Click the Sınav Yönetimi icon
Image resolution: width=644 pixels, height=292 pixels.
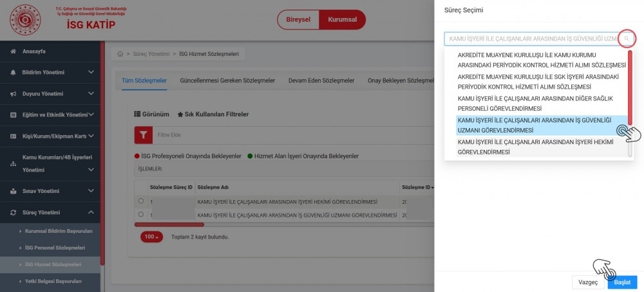[13, 191]
